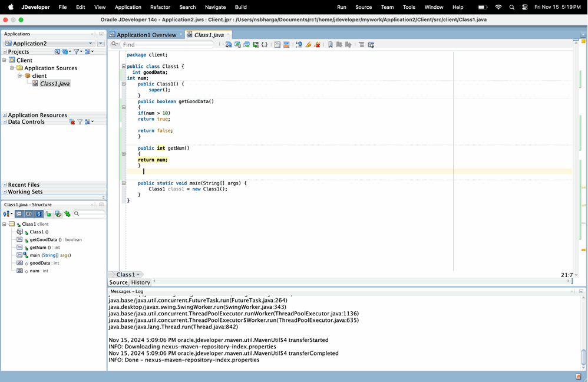
Task: Expand the Recent Files section
Action: point(5,185)
